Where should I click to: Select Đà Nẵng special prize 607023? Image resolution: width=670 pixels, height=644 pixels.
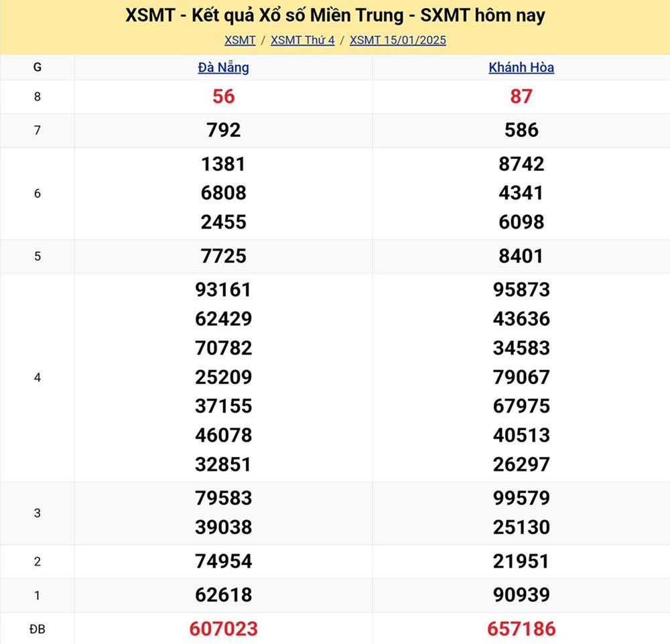223,629
